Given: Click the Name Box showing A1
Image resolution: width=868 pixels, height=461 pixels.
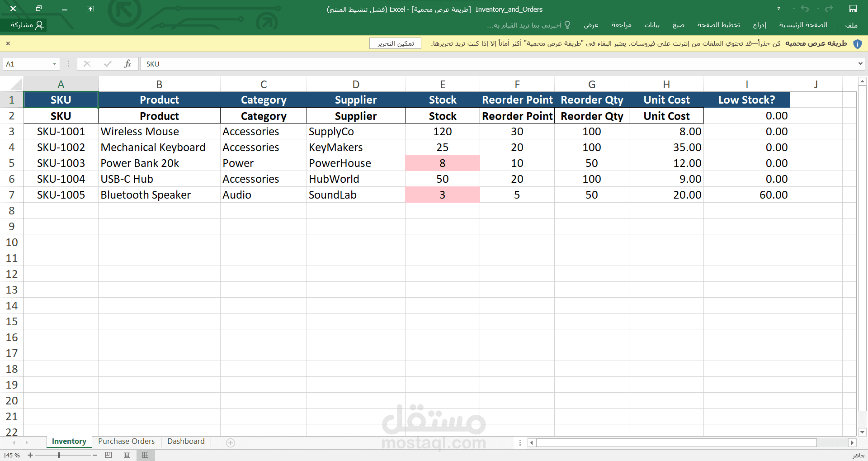Looking at the screenshot, I should coord(27,64).
